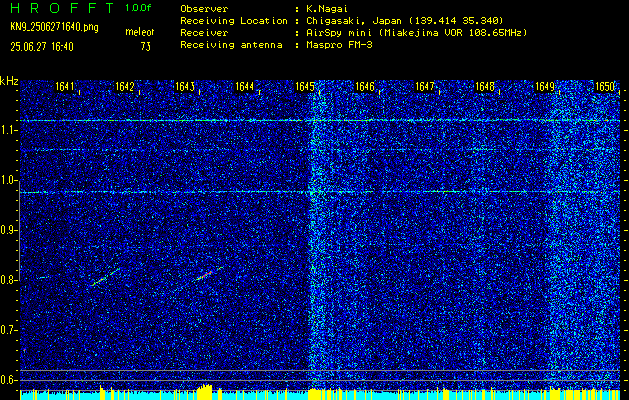Image resolution: width=629 pixels, height=400 pixels.
Task: Click the red-tipped meteor echo after 1643
Action: coord(208,274)
